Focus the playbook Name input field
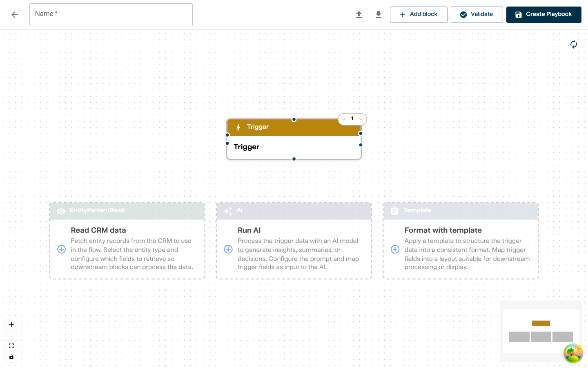Image resolution: width=588 pixels, height=368 pixels. pyautogui.click(x=111, y=15)
